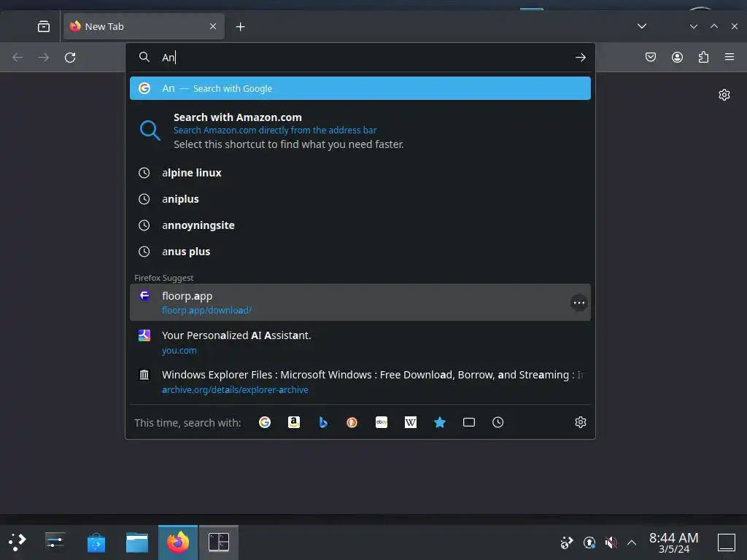Pick the alpine linux history suggestion
This screenshot has height=560, width=747.
[360, 173]
